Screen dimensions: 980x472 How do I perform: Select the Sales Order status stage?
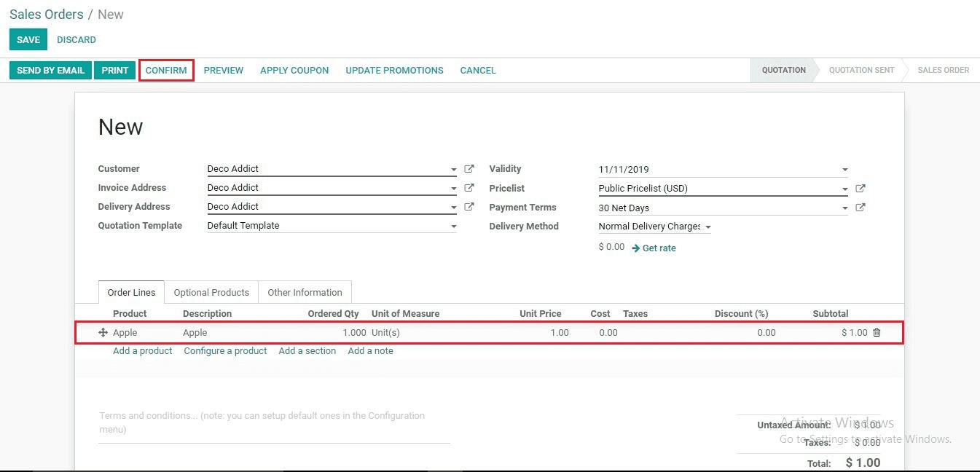pos(943,71)
